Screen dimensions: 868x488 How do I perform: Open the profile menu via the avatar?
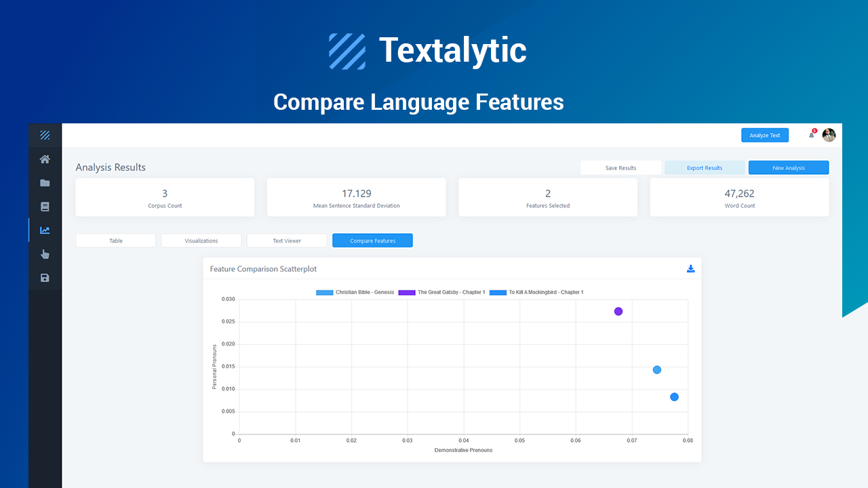[x=829, y=135]
